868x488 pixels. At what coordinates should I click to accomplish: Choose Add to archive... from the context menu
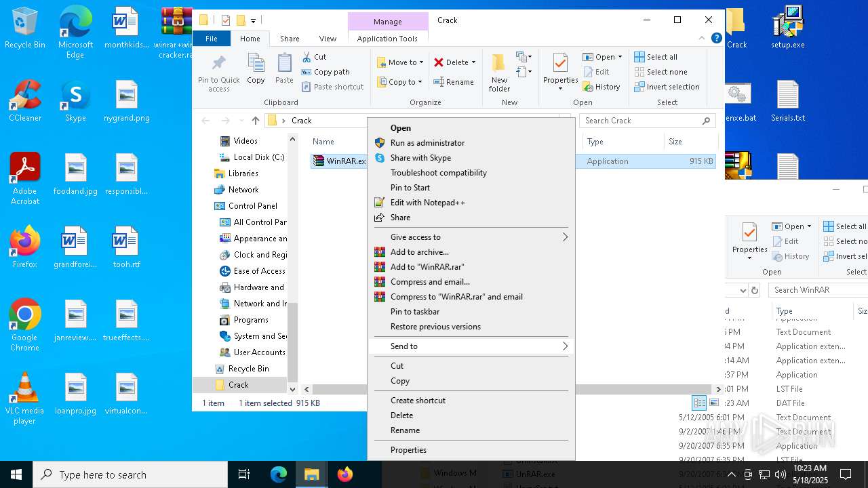(x=471, y=252)
